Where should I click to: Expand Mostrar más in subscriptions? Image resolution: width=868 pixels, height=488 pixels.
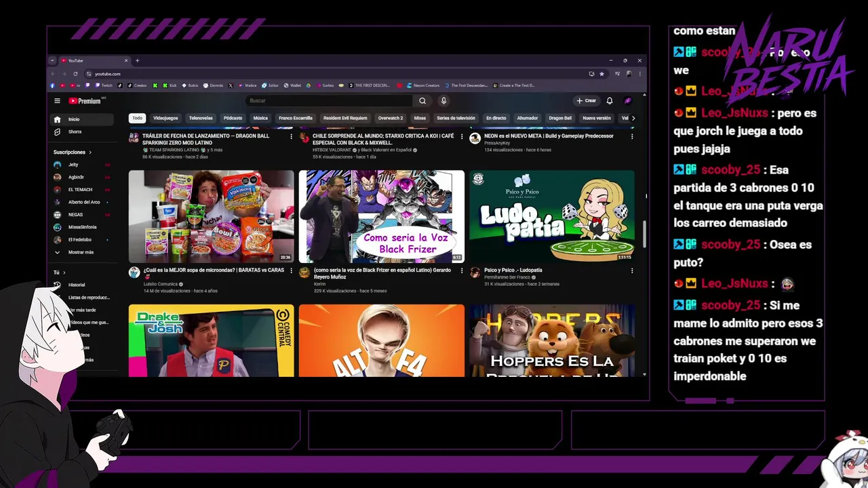tap(83, 252)
